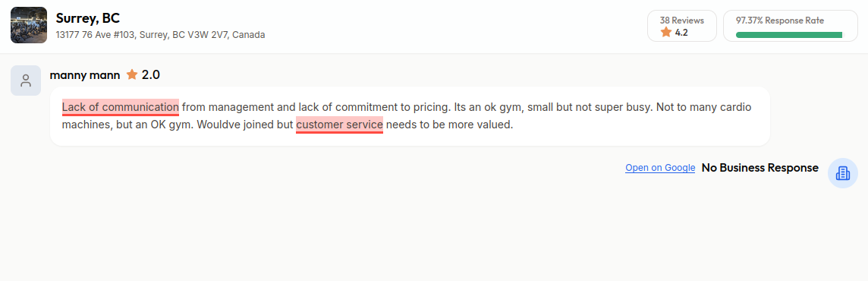Click the reviewer name "manny mann"
This screenshot has width=868, height=281.
point(85,75)
